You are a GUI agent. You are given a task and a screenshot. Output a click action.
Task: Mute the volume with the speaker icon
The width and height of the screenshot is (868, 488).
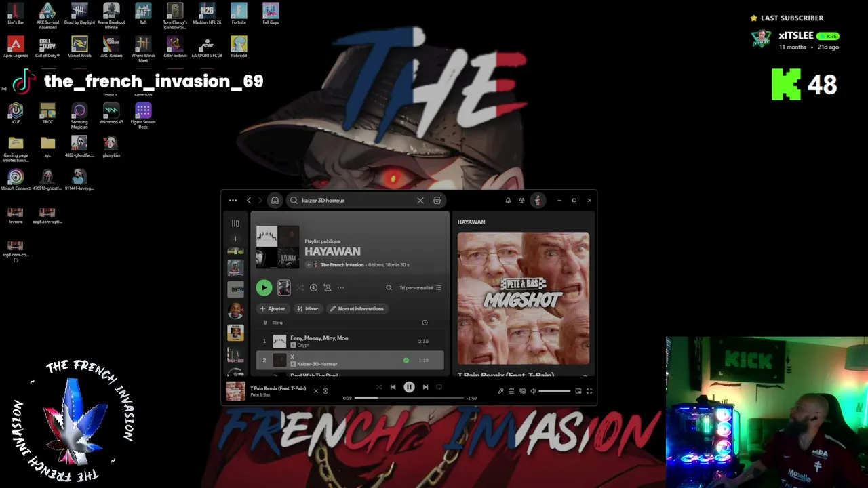[x=533, y=391]
